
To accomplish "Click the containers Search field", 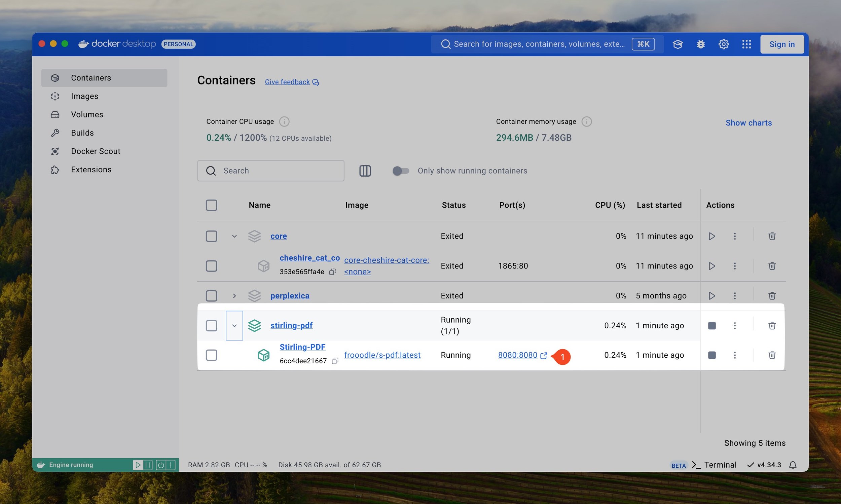I will (x=270, y=171).
